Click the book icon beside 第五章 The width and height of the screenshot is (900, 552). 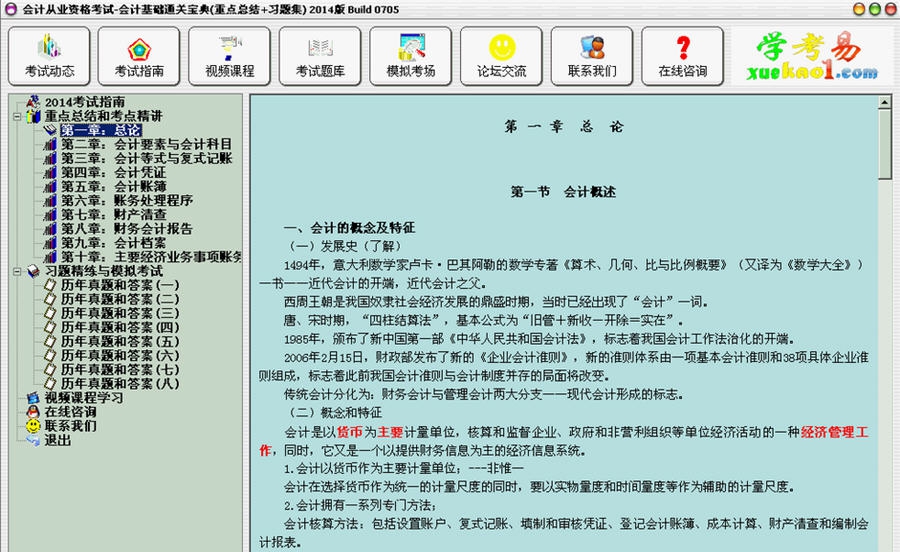51,186
